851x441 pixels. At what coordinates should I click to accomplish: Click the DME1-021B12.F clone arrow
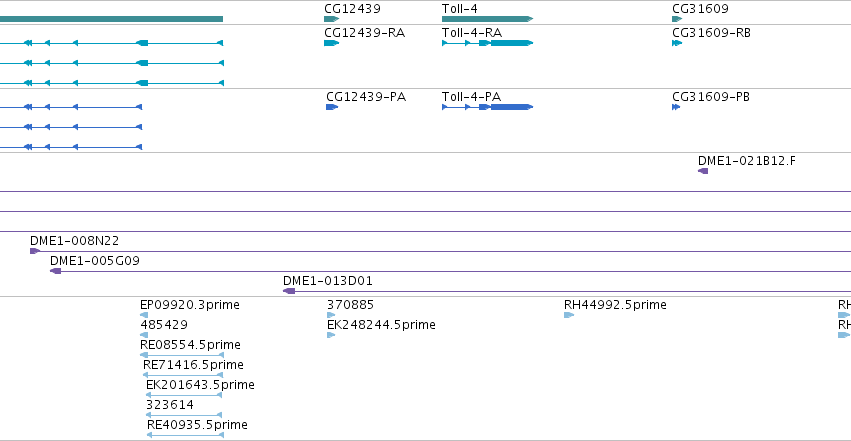pos(703,171)
